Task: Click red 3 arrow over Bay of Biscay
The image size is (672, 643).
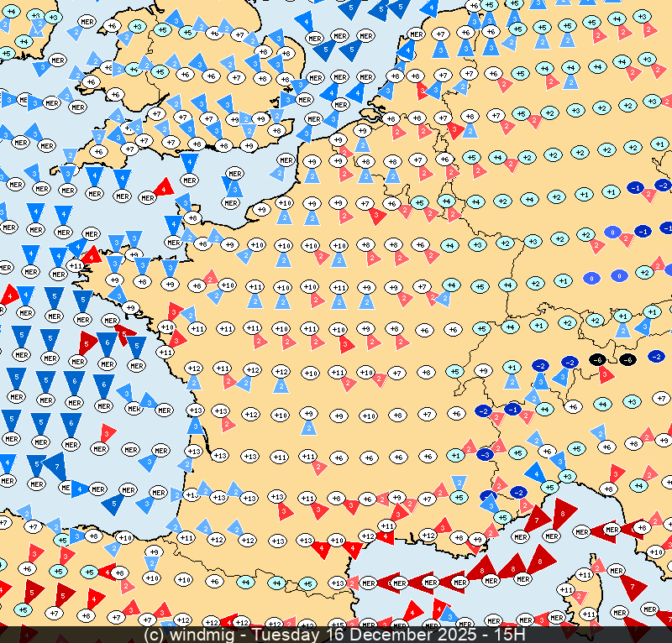Action: pos(107,433)
